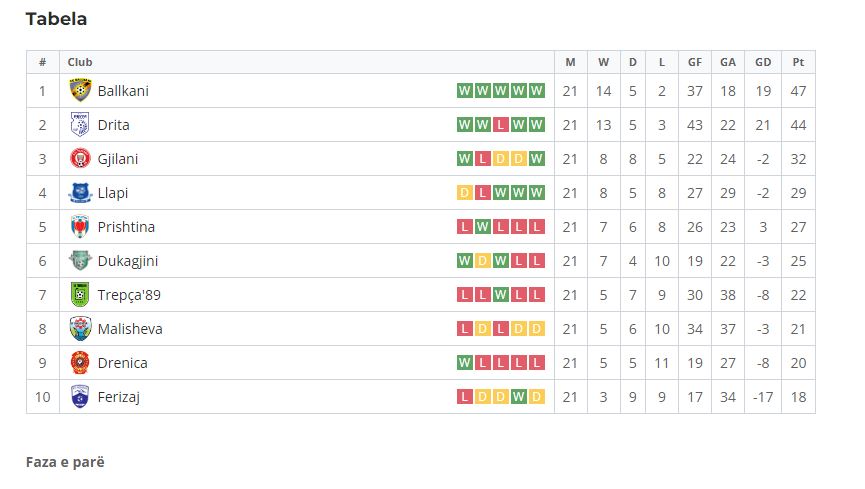Screen dimensions: 865x489
Task: Click Ballkani's 47 points cell
Action: pyautogui.click(x=798, y=91)
